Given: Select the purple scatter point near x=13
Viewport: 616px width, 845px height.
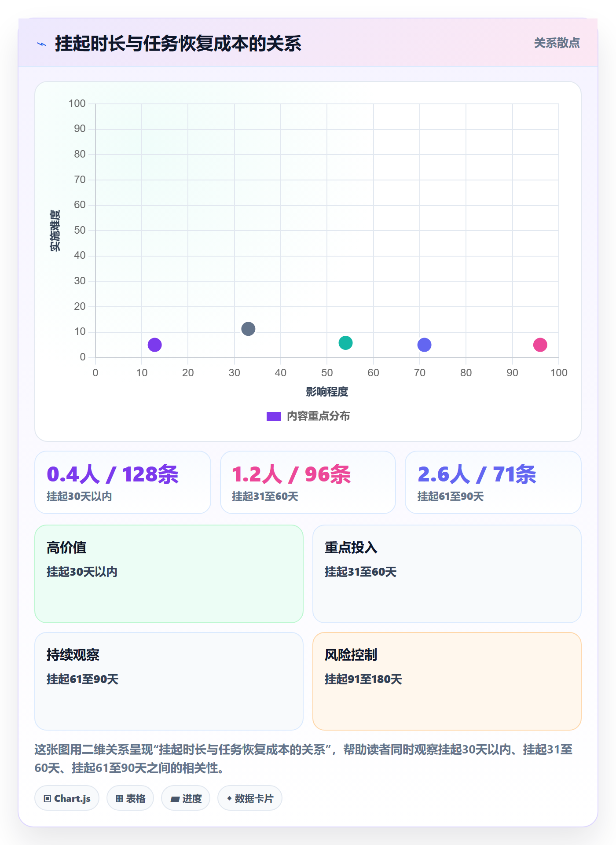Looking at the screenshot, I should tap(154, 345).
